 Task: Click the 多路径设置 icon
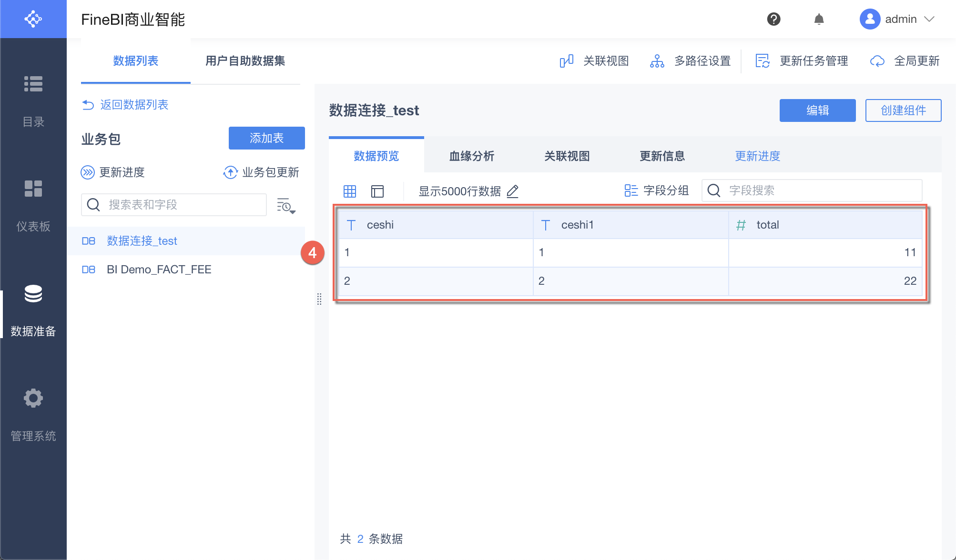(657, 61)
